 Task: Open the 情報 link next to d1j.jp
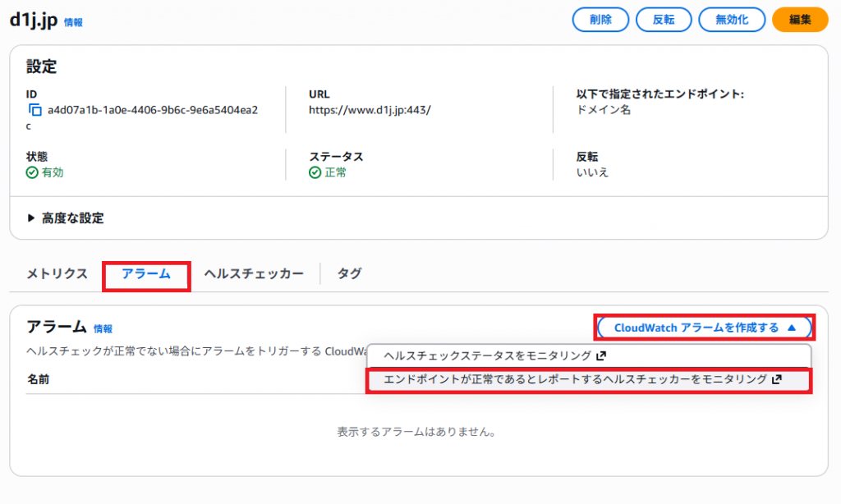[x=73, y=23]
